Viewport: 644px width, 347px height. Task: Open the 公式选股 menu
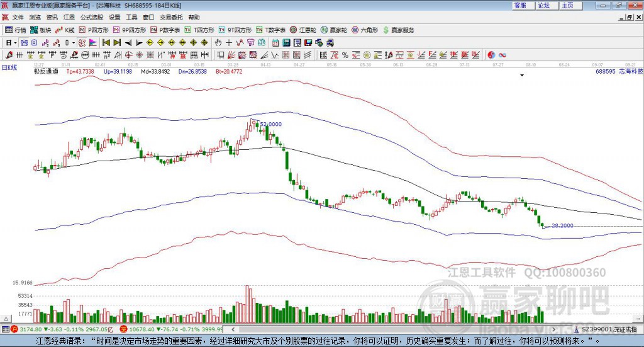coord(92,17)
